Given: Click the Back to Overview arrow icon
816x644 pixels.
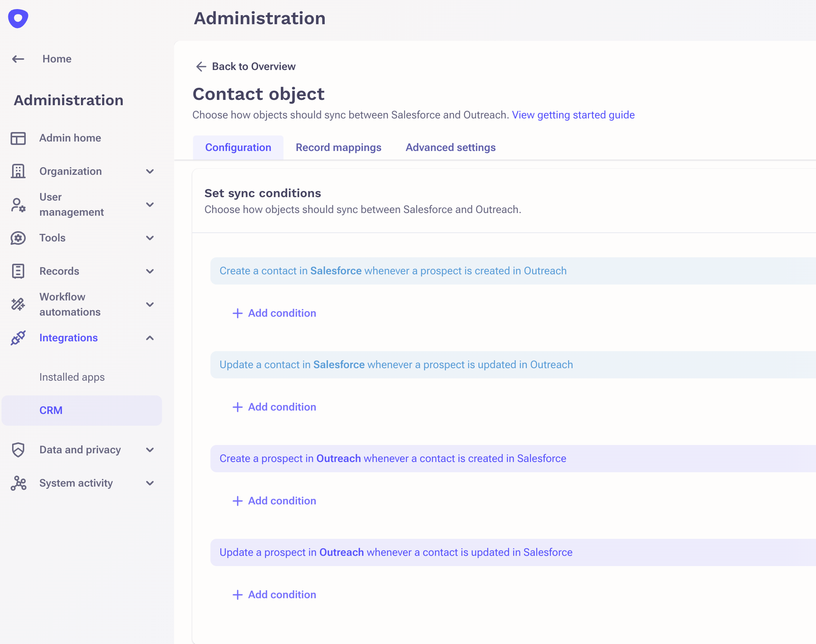Looking at the screenshot, I should click(201, 67).
